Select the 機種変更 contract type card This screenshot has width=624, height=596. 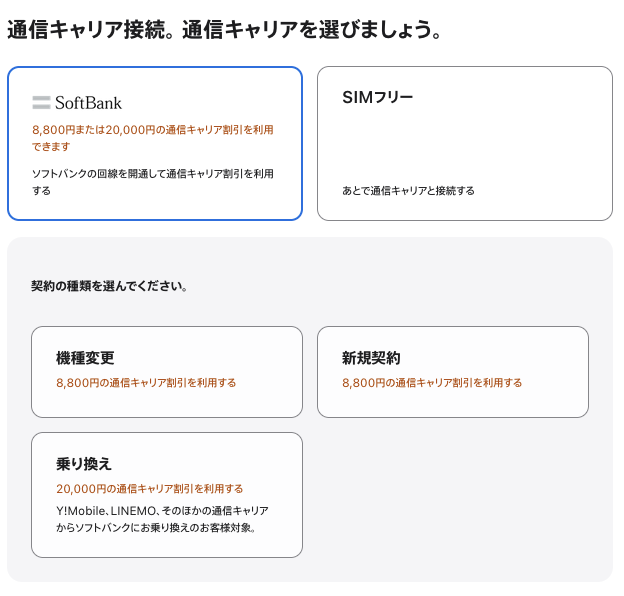(x=167, y=372)
